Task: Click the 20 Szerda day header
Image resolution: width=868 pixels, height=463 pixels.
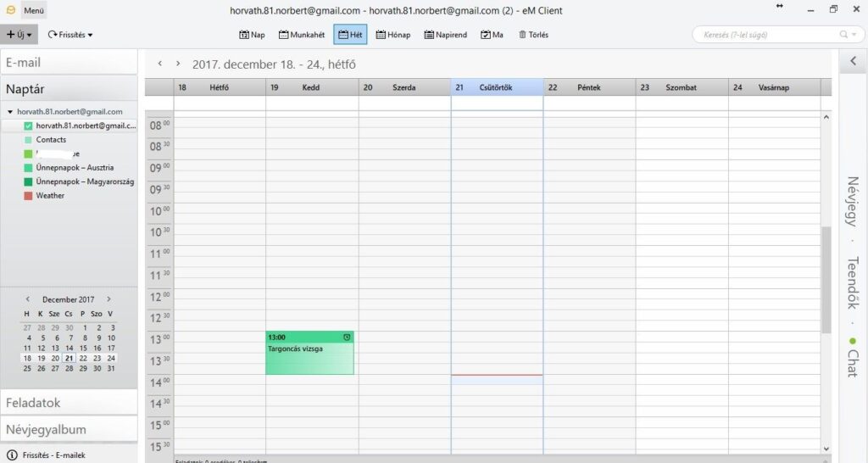Action: [404, 87]
